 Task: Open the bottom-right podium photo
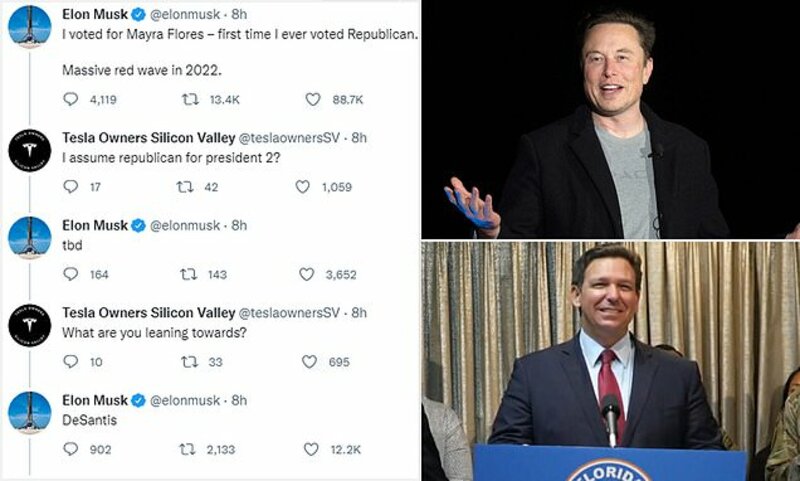[x=611, y=361]
